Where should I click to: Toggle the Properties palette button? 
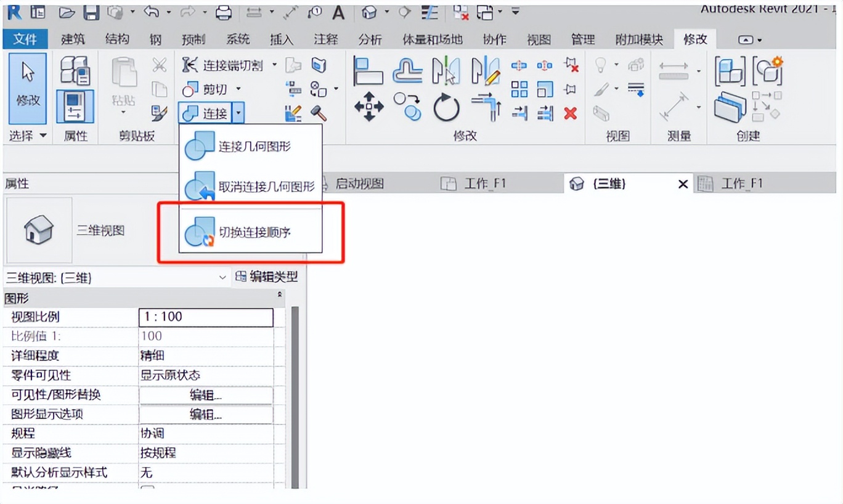click(x=75, y=107)
